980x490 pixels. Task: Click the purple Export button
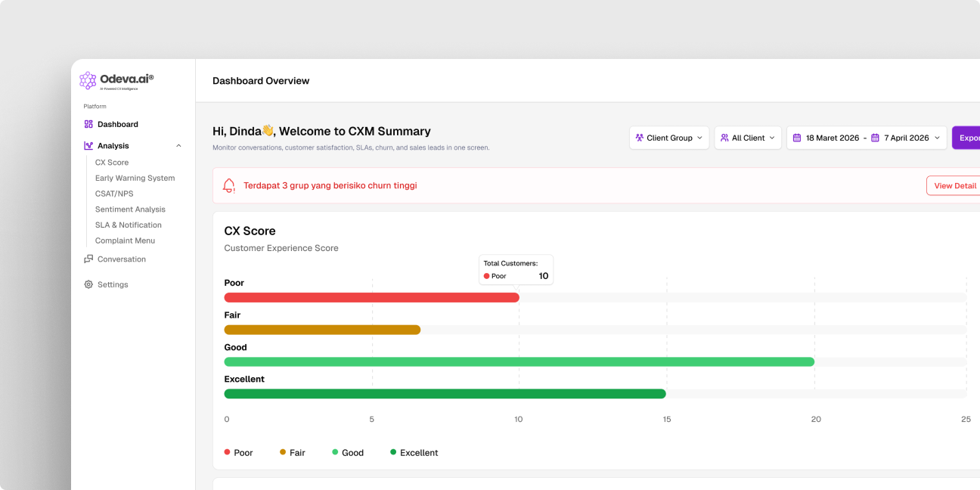(966, 138)
